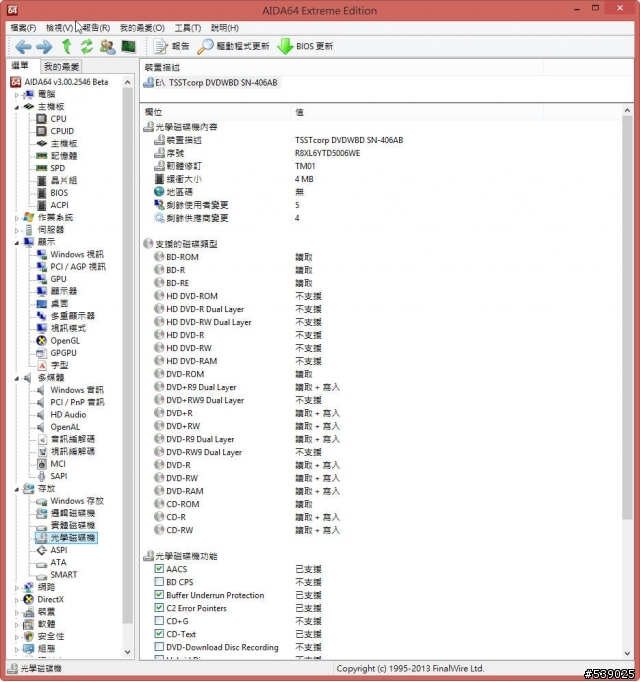
Task: Expand the 電腦 (Computer) tree node
Action: pos(17,94)
